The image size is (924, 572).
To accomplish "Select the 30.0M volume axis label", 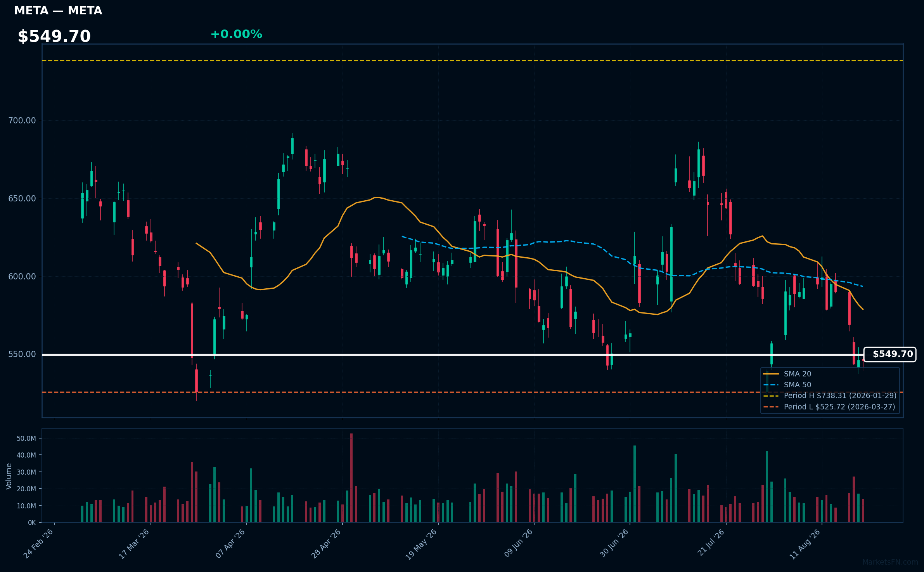I will tap(26, 472).
